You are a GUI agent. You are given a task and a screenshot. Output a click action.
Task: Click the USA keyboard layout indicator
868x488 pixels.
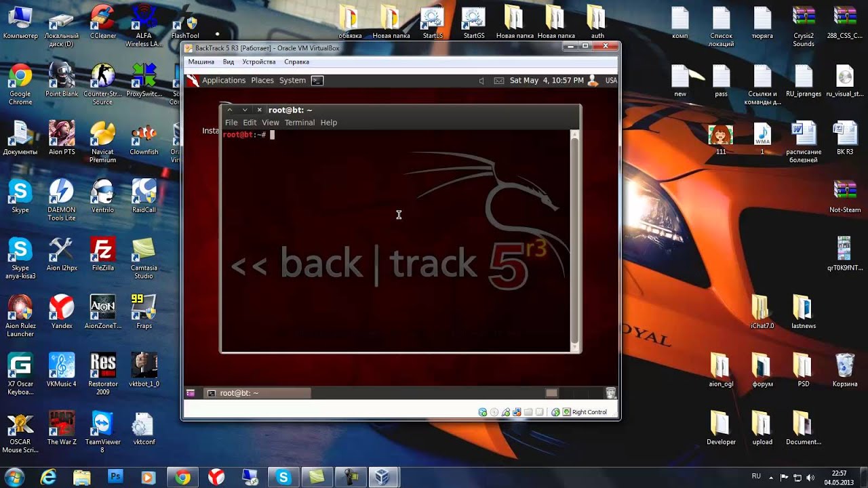pyautogui.click(x=611, y=80)
